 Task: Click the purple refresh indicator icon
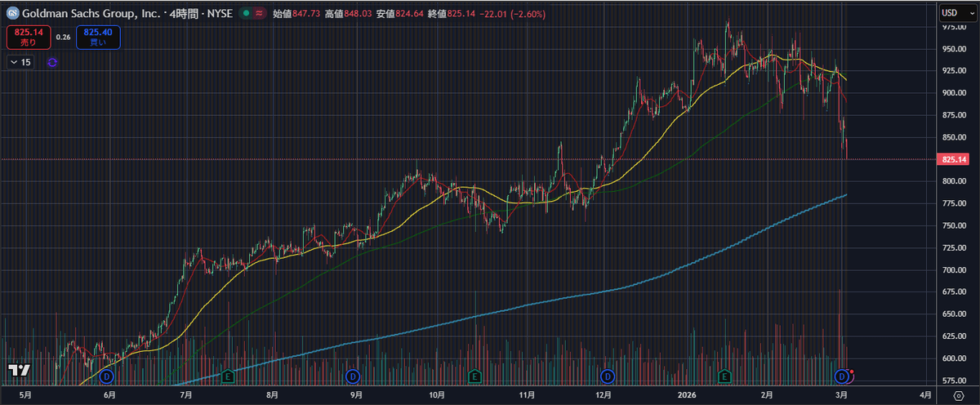tap(52, 62)
